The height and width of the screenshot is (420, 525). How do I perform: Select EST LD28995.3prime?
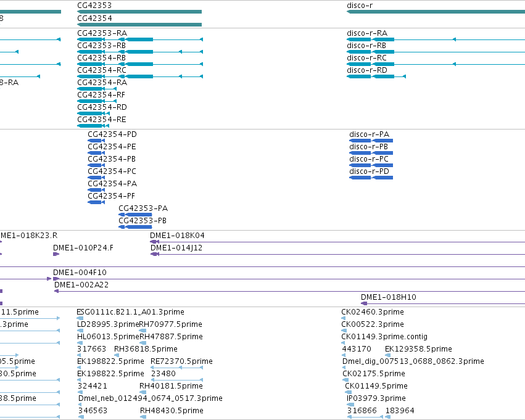[108, 324]
